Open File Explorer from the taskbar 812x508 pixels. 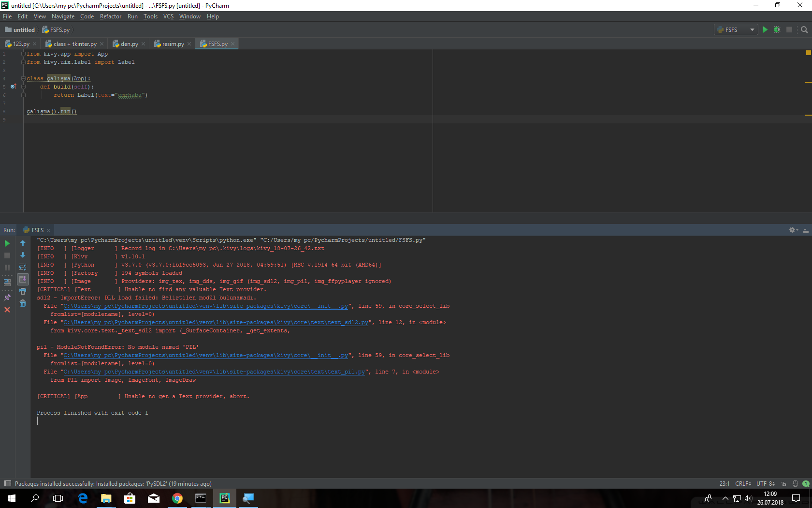pos(106,498)
